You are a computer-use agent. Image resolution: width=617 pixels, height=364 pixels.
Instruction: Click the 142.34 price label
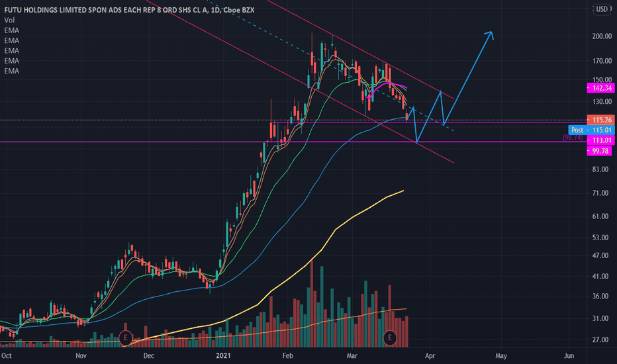pyautogui.click(x=600, y=88)
